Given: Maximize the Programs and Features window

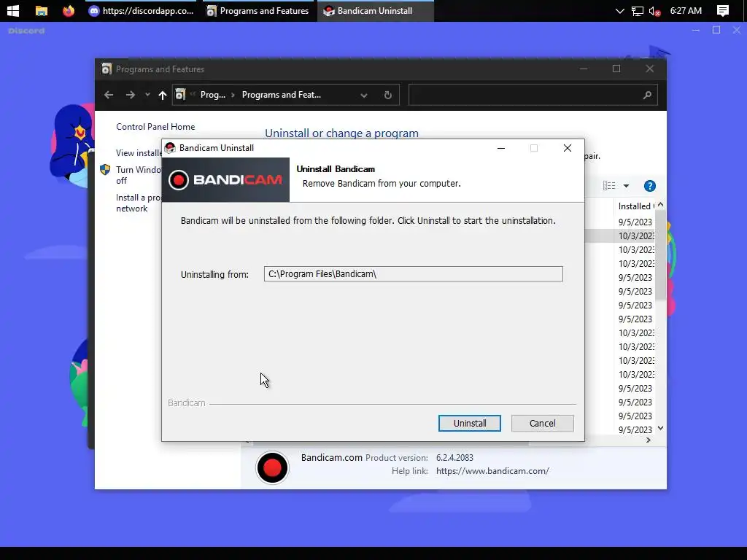Looking at the screenshot, I should point(616,69).
